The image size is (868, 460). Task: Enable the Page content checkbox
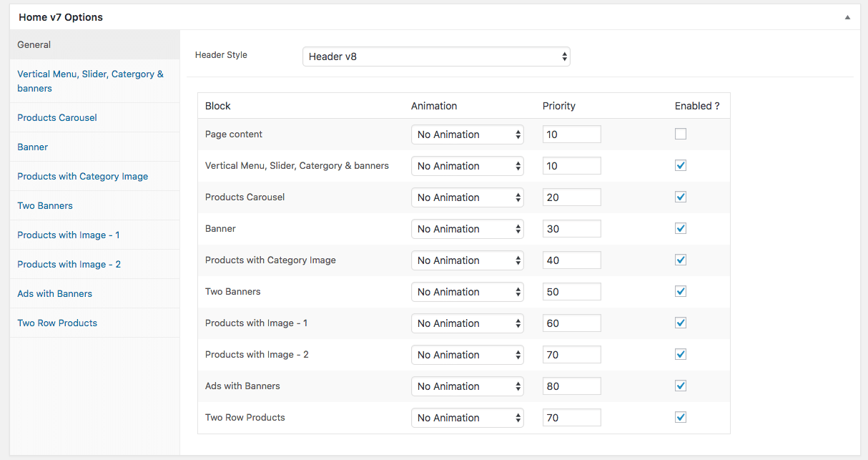pyautogui.click(x=681, y=134)
